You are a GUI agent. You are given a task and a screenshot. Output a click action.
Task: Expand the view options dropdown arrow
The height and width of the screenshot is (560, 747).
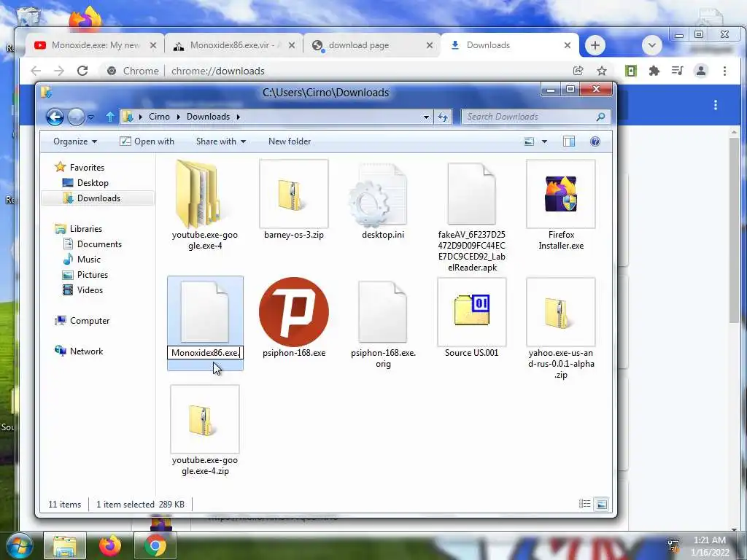[544, 141]
